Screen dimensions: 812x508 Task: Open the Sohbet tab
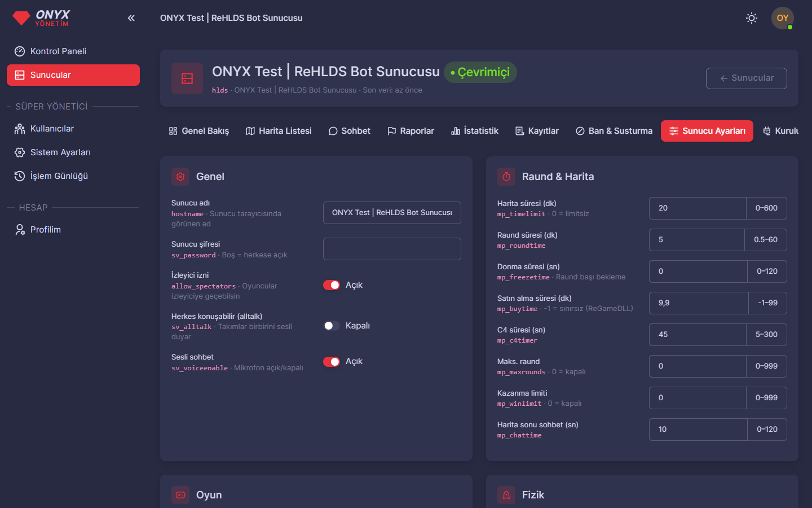pyautogui.click(x=350, y=131)
